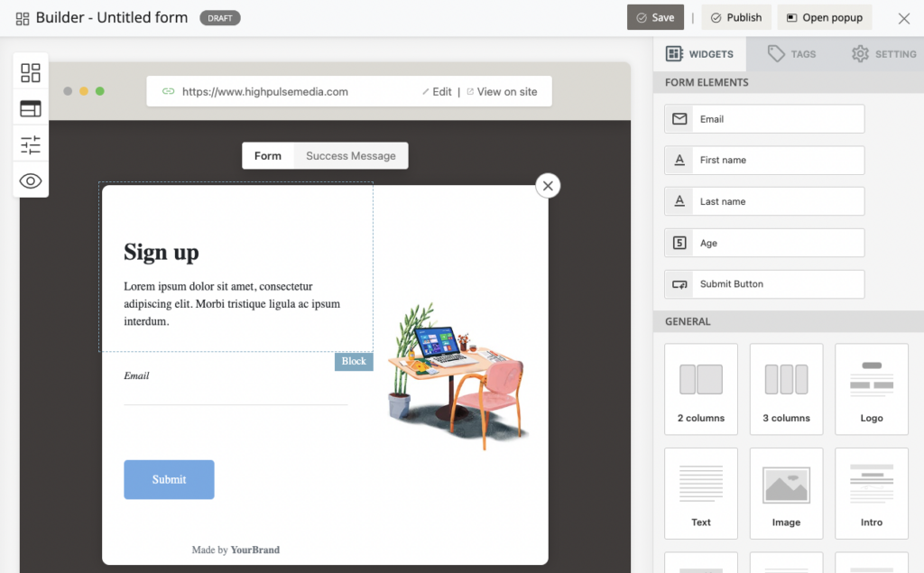The height and width of the screenshot is (573, 924).
Task: Click the Open popup button
Action: (825, 17)
